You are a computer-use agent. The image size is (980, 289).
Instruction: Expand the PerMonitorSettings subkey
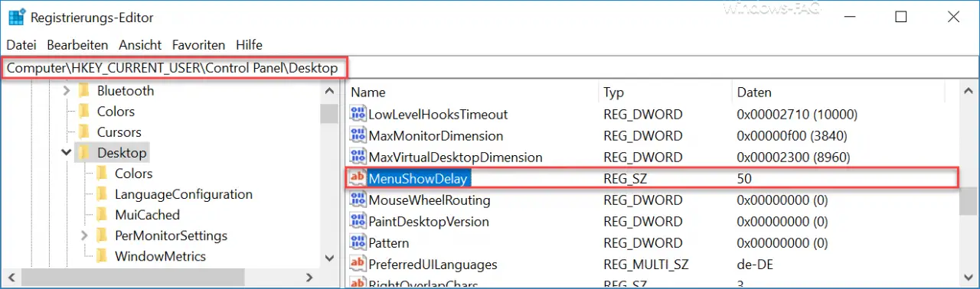click(84, 235)
